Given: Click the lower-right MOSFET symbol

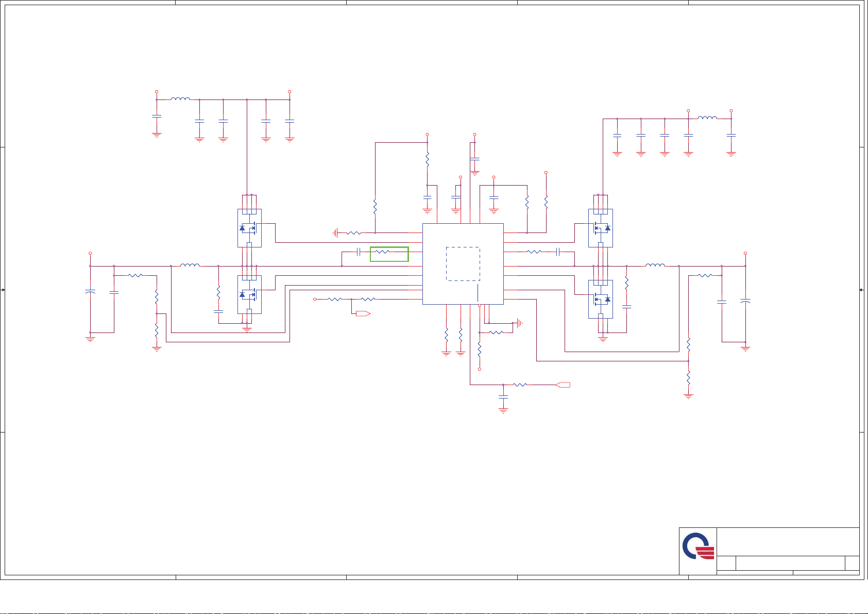Looking at the screenshot, I should click(601, 299).
